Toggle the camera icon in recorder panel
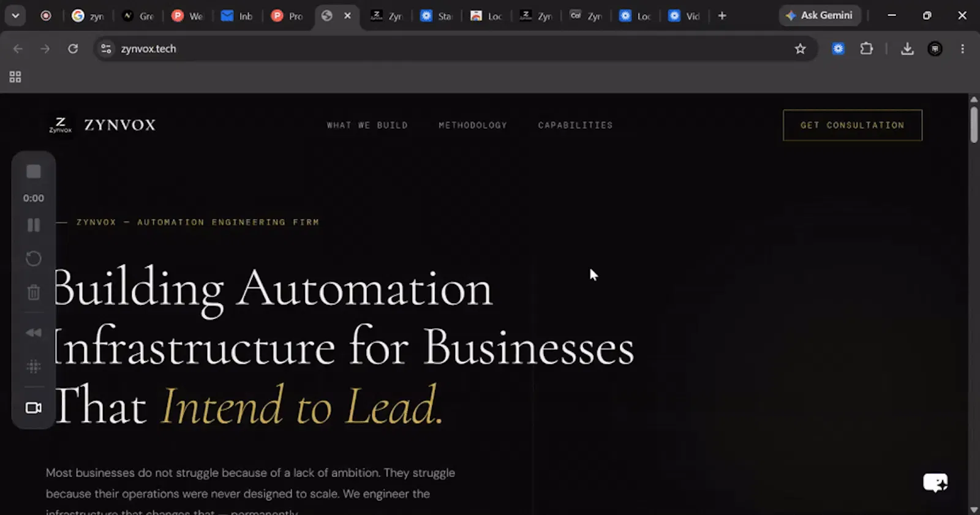Viewport: 980px width, 515px height. pos(34,408)
